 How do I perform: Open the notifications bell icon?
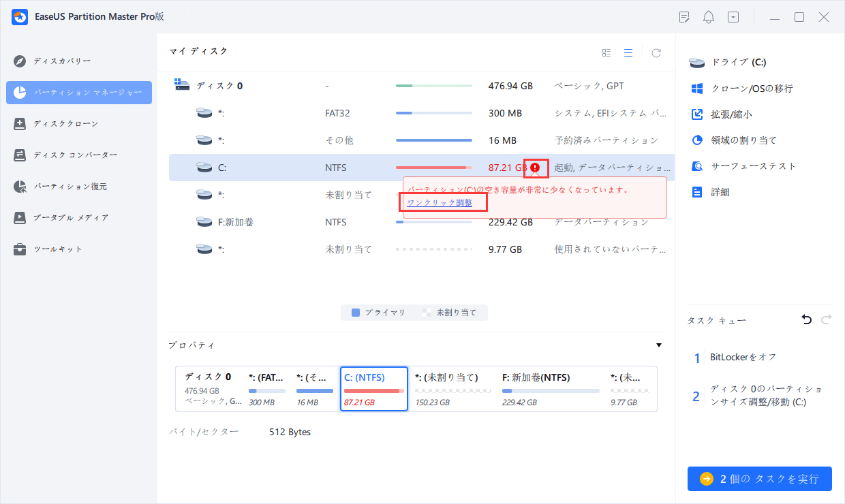tap(708, 16)
